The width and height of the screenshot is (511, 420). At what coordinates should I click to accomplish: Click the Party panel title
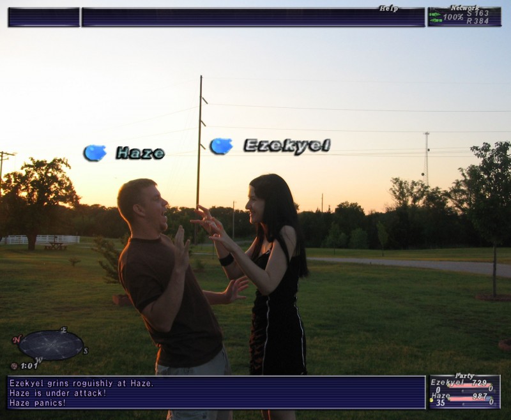[x=464, y=376]
